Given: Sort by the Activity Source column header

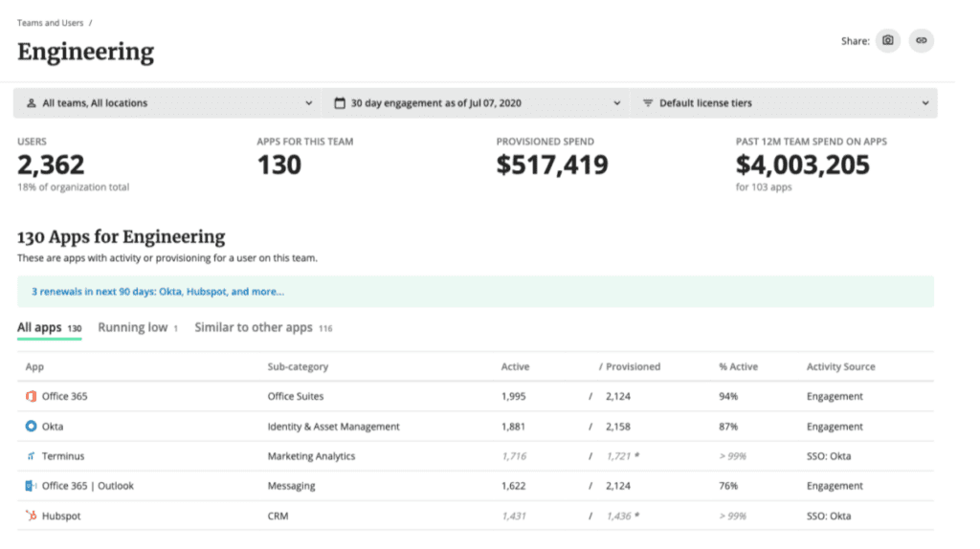Looking at the screenshot, I should click(840, 366).
